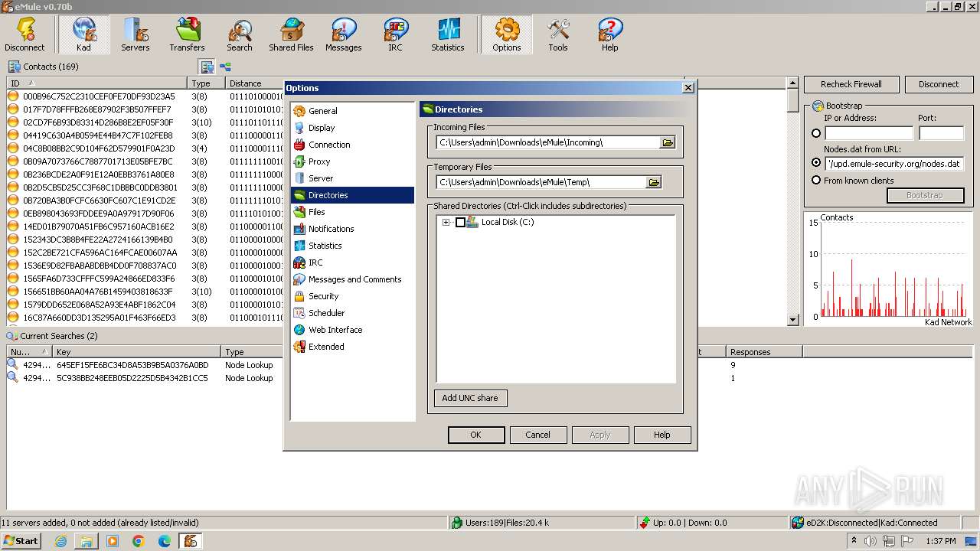Sort searches by the Key column header
This screenshot has height=551, width=980.
pos(138,352)
